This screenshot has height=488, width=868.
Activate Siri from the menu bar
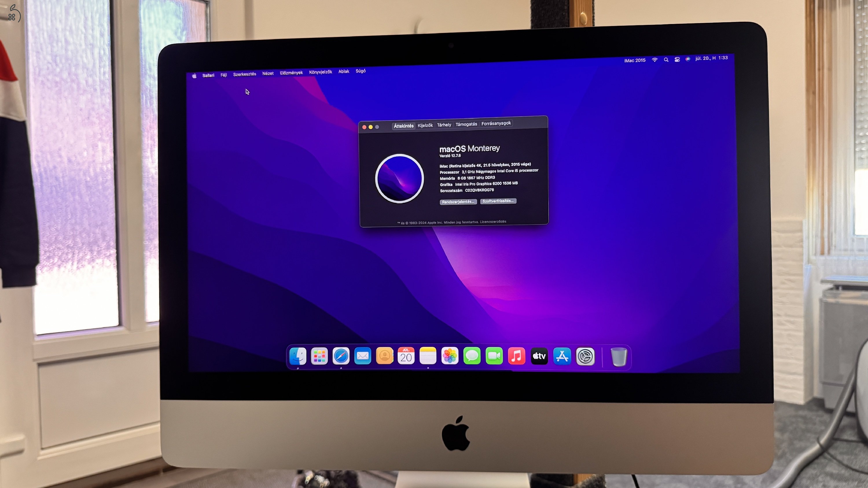point(688,59)
